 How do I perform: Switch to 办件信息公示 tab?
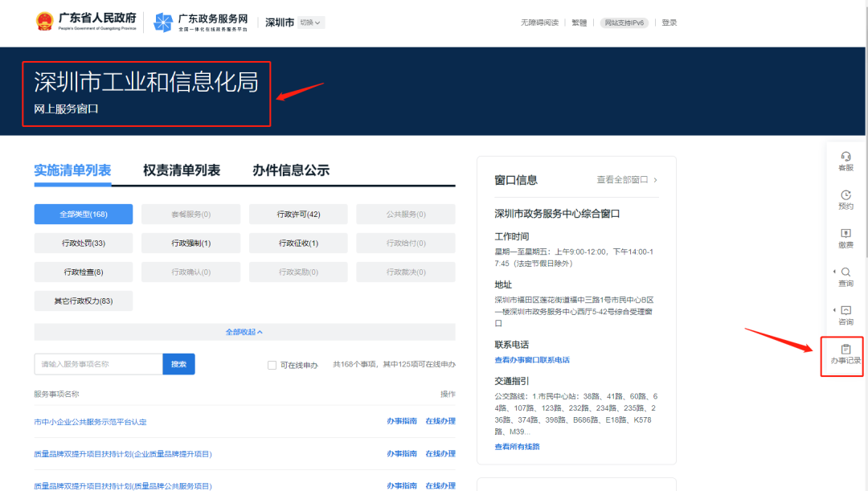coord(291,170)
